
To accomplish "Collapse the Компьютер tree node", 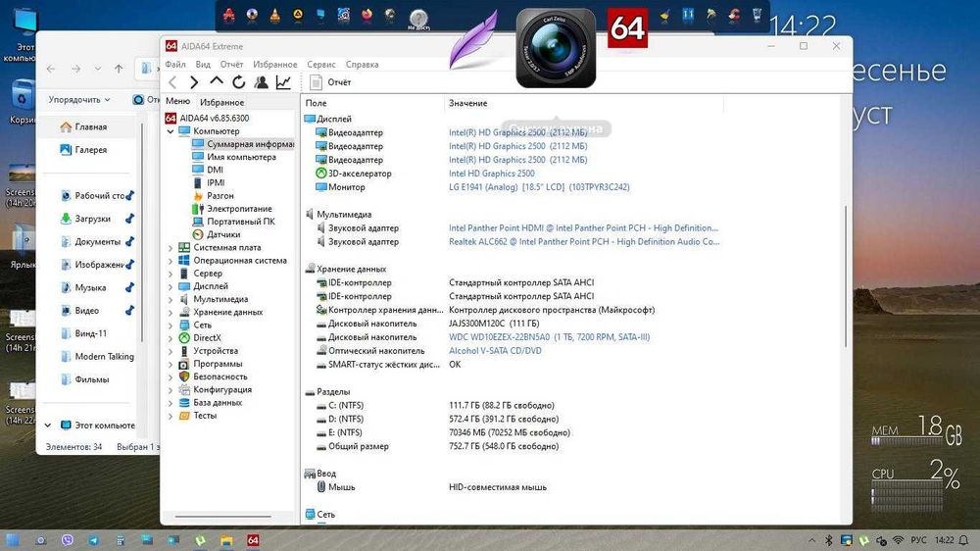I will [171, 131].
